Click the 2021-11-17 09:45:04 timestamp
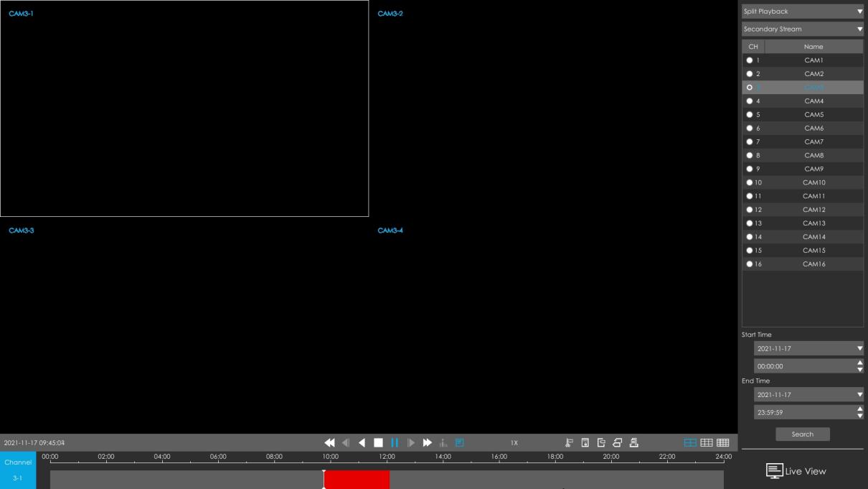868x489 pixels. pyautogui.click(x=34, y=443)
